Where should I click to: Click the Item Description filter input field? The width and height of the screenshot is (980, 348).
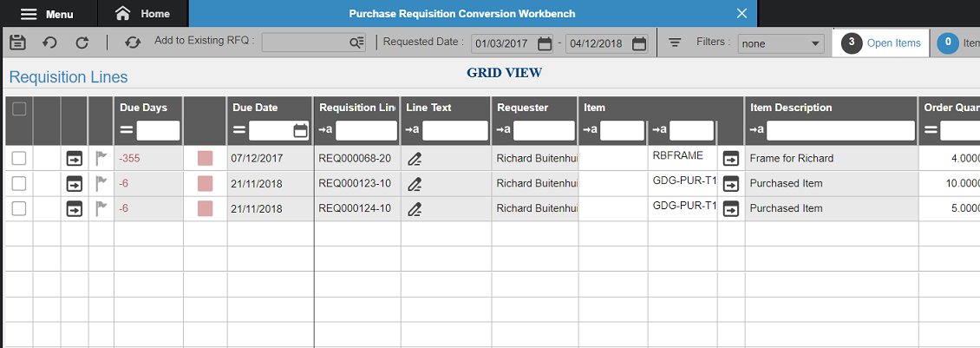tap(840, 131)
